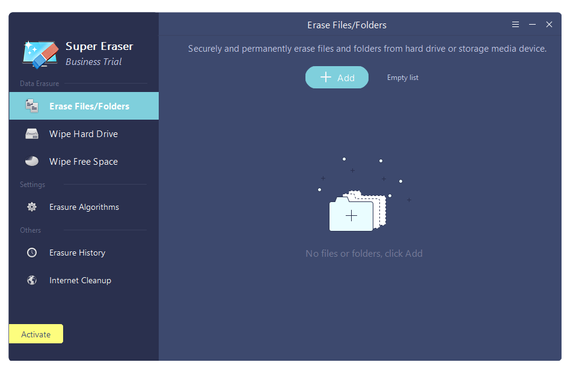Select the Wipe Free Space pie icon
Image resolution: width=588 pixels, height=377 pixels.
(x=32, y=162)
